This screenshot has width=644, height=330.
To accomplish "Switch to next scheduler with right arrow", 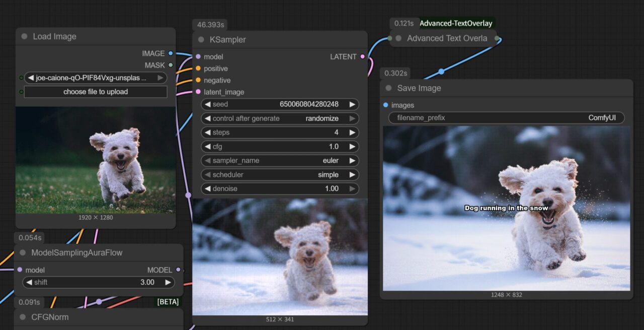I will pos(353,175).
